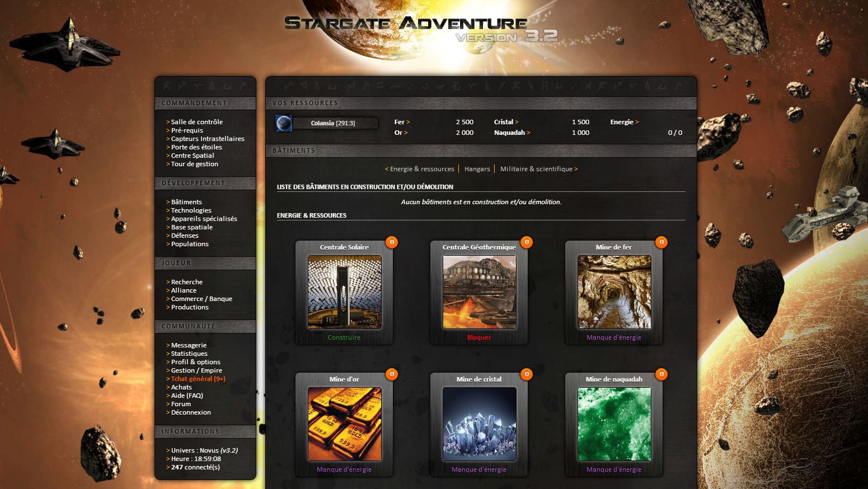This screenshot has height=489, width=868.
Task: Click the Energie value 0 / 0
Action: [x=675, y=133]
